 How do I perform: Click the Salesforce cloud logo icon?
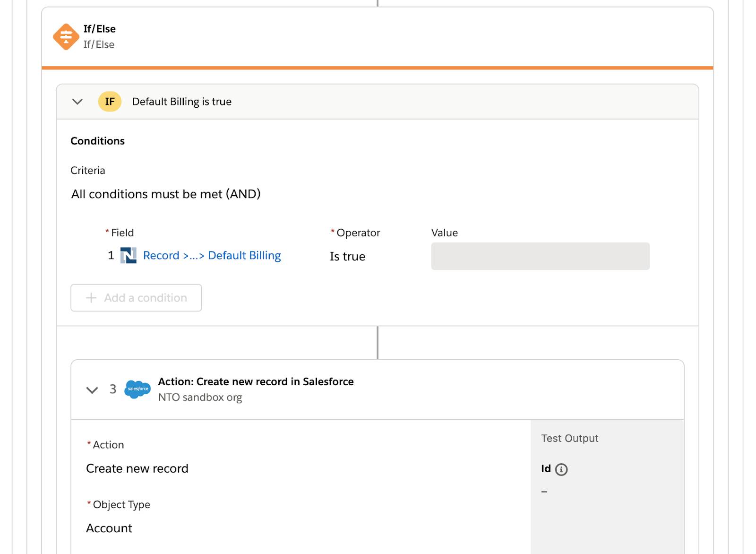pyautogui.click(x=137, y=389)
